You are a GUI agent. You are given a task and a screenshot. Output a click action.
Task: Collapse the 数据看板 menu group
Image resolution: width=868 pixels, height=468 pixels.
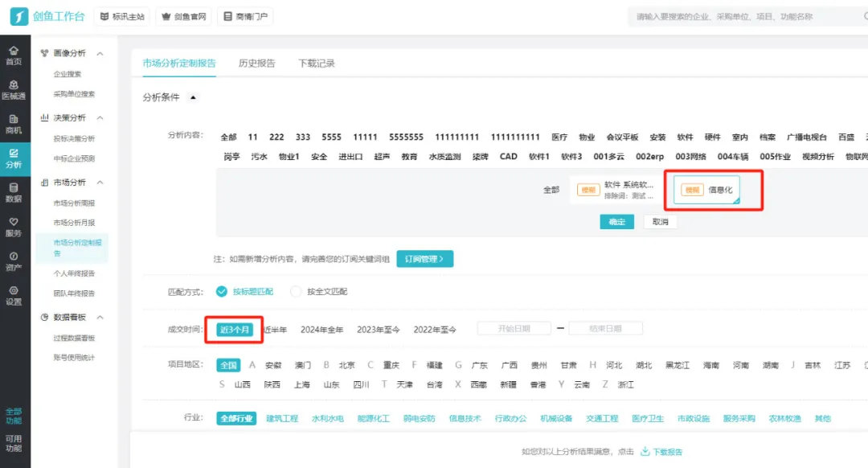coord(100,318)
